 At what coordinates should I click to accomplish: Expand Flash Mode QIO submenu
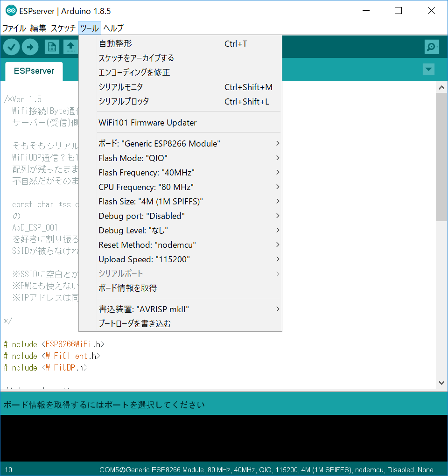180,158
